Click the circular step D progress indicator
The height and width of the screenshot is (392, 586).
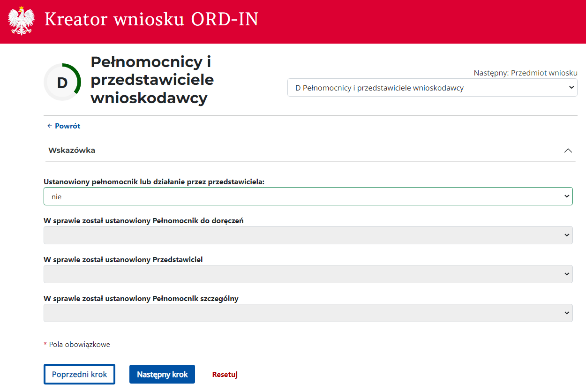[x=62, y=83]
